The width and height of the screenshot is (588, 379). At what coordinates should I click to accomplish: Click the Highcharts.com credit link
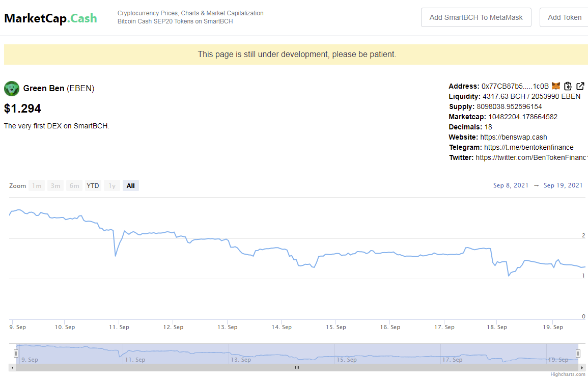click(x=567, y=374)
